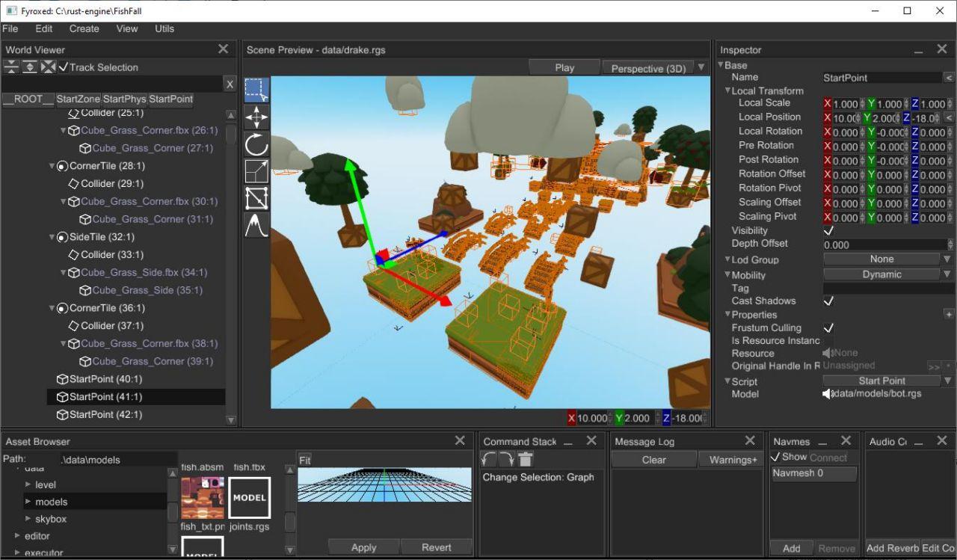Activate the Rotate tool in scene toolbar
This screenshot has width=957, height=560.
(x=256, y=144)
